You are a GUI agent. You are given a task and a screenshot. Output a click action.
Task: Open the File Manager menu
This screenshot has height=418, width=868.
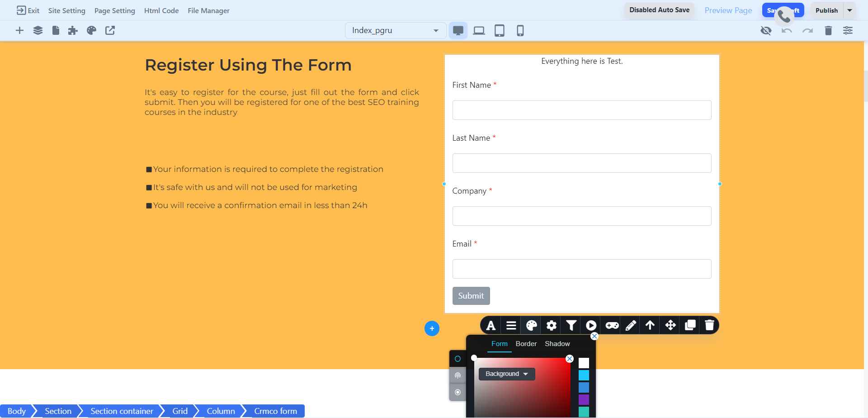pos(208,10)
